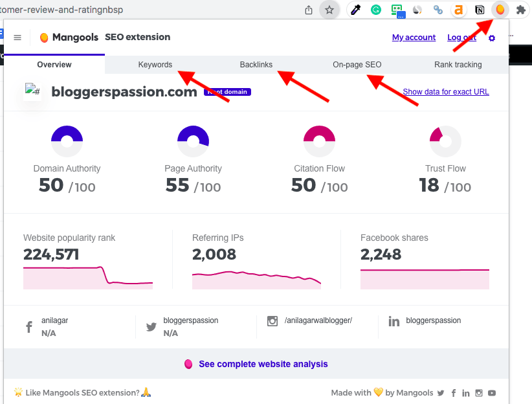The width and height of the screenshot is (532, 404).
Task: Click the Root domain badge
Action: point(227,92)
